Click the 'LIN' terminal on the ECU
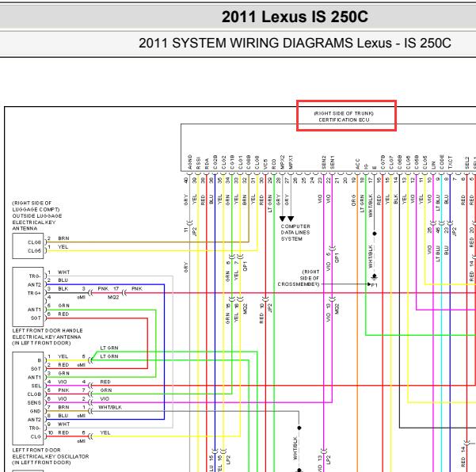 point(433,166)
